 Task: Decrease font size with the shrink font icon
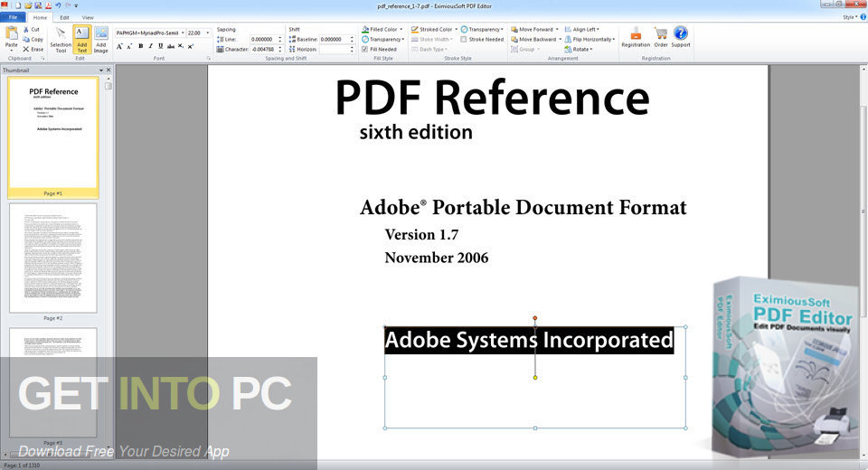[129, 46]
